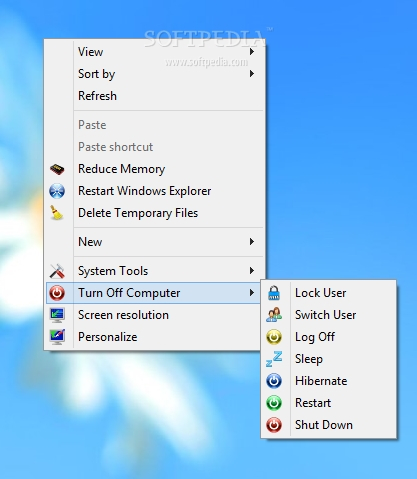Click the Screen resolution monitor icon
Image resolution: width=417 pixels, height=479 pixels.
pyautogui.click(x=57, y=315)
